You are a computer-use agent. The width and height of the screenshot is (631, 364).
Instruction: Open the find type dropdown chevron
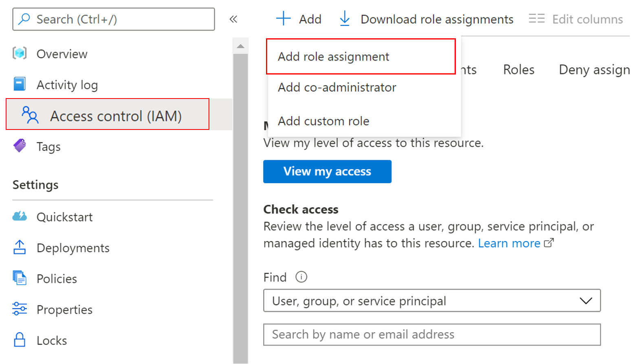click(x=586, y=300)
